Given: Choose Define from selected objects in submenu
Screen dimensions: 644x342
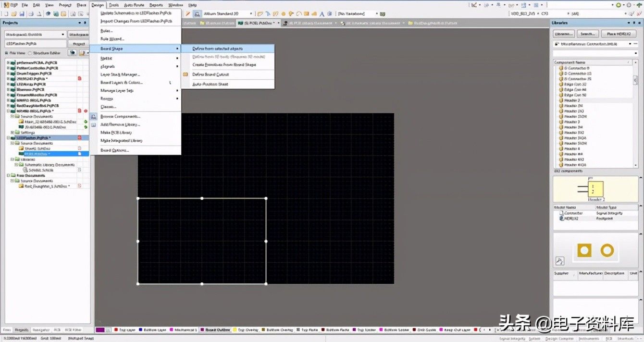Looking at the screenshot, I should point(218,49).
